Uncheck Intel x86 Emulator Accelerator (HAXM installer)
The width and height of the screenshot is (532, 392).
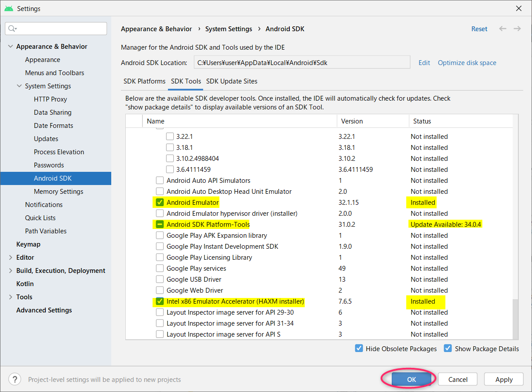tap(160, 301)
